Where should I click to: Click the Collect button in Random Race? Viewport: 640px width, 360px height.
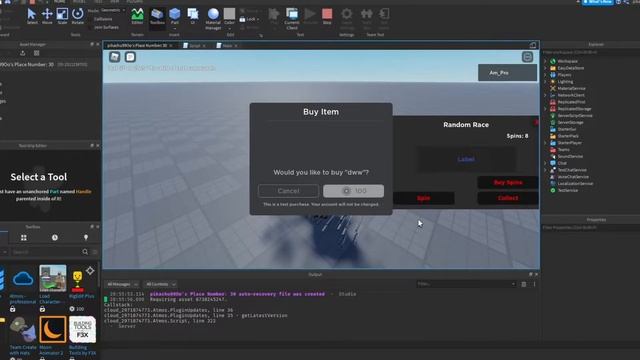508,198
